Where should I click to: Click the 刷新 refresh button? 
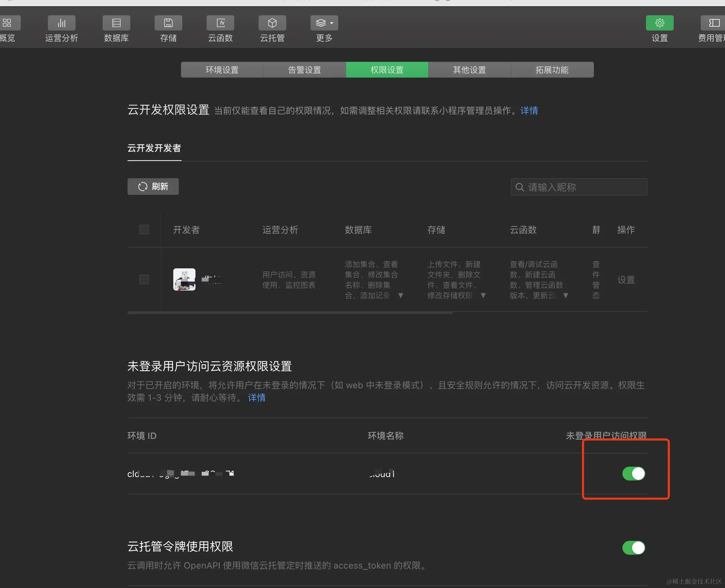point(153,187)
